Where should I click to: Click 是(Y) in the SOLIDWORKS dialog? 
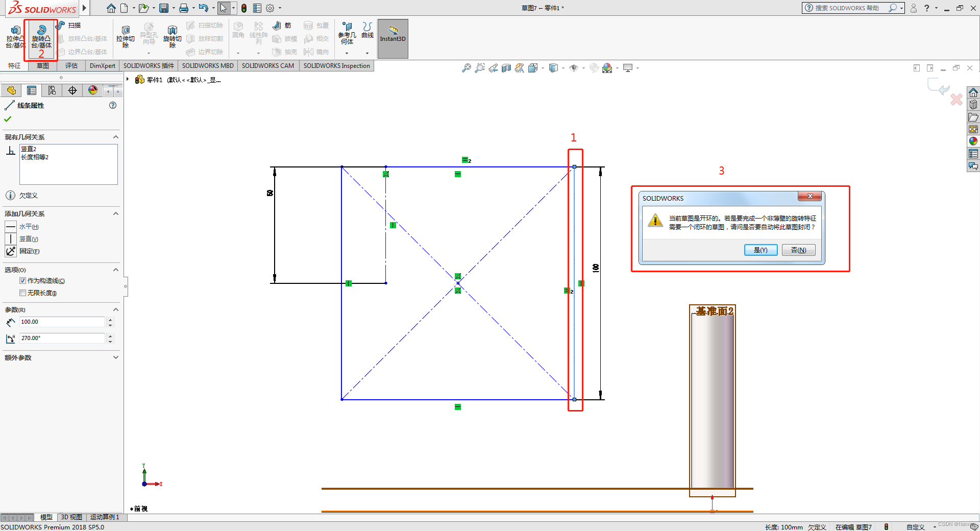pos(761,250)
